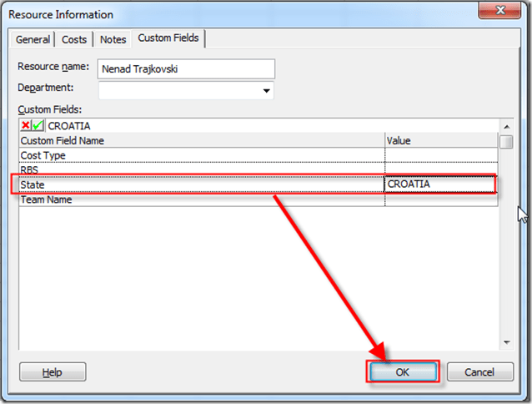Open the Notes tab
The height and width of the screenshot is (404, 532).
[113, 39]
